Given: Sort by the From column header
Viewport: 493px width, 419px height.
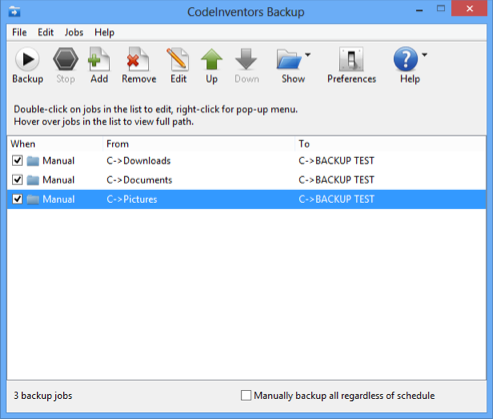Looking at the screenshot, I should coord(199,144).
